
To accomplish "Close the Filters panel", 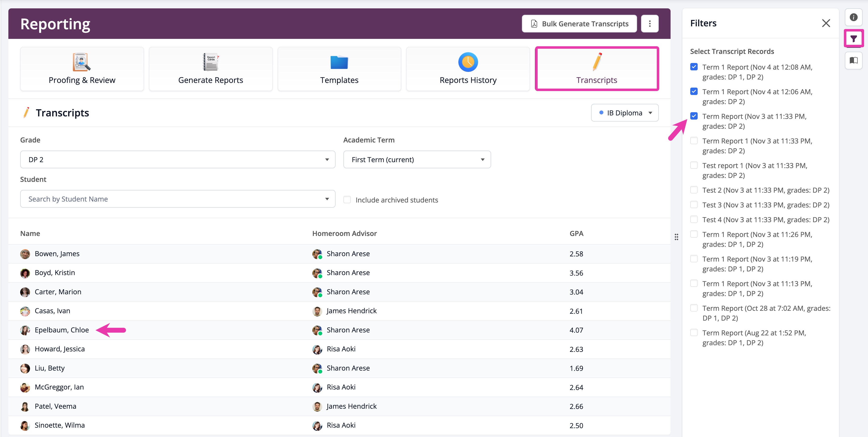I will pos(826,23).
